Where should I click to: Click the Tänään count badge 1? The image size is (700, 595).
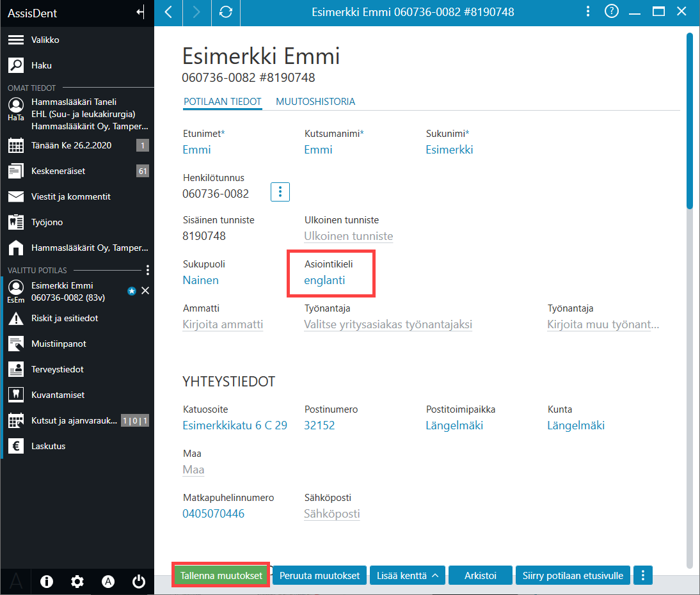tap(143, 145)
